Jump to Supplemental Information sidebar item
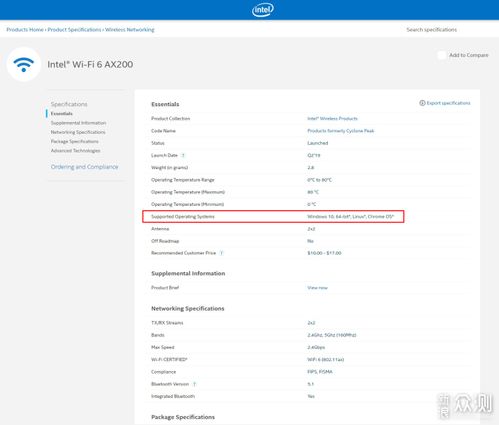The height and width of the screenshot is (425, 499). tap(78, 123)
